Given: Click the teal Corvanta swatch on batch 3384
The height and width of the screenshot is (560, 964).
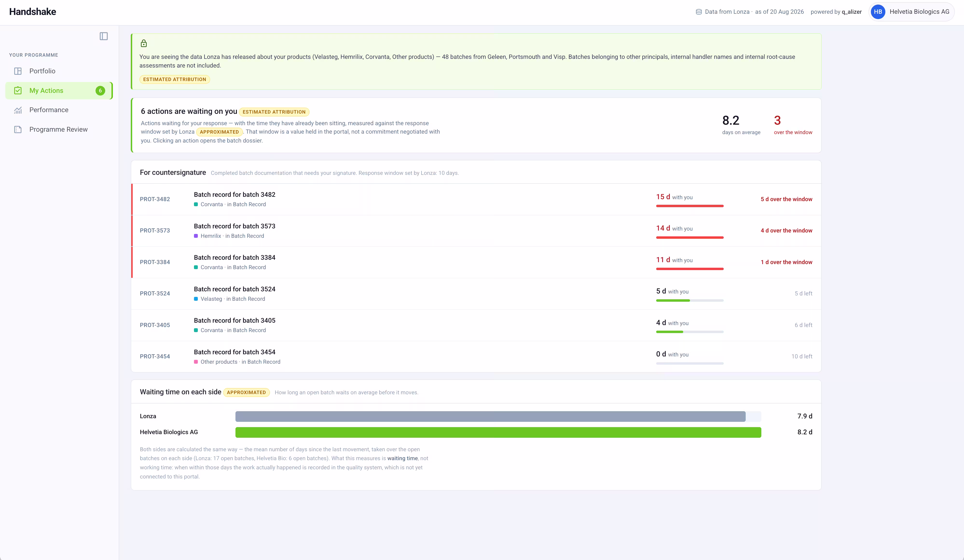Looking at the screenshot, I should [x=196, y=268].
